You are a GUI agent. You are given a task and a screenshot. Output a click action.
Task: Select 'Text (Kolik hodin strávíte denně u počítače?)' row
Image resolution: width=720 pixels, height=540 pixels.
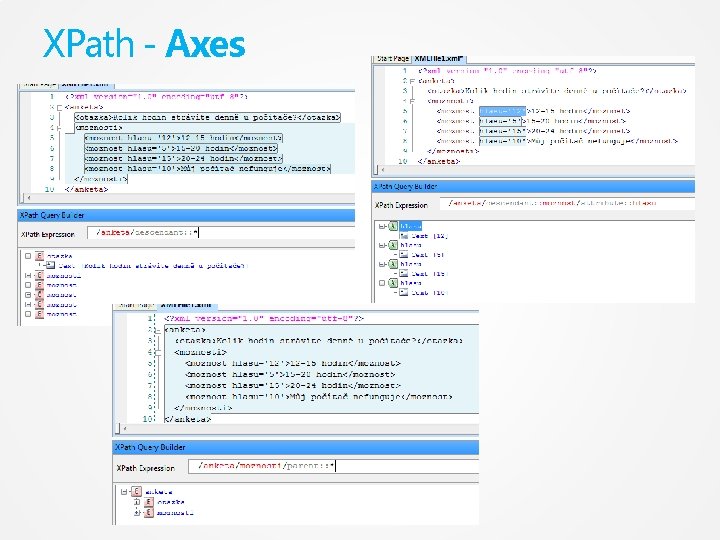point(153,266)
